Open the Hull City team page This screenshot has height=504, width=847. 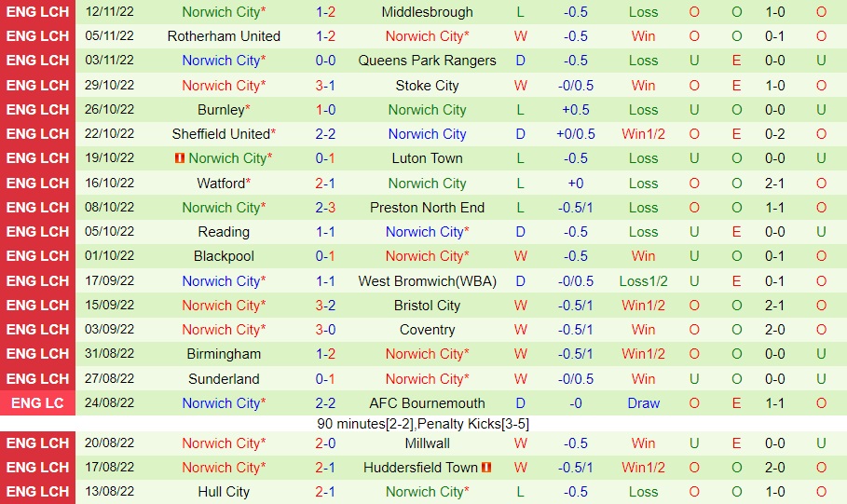coord(224,492)
